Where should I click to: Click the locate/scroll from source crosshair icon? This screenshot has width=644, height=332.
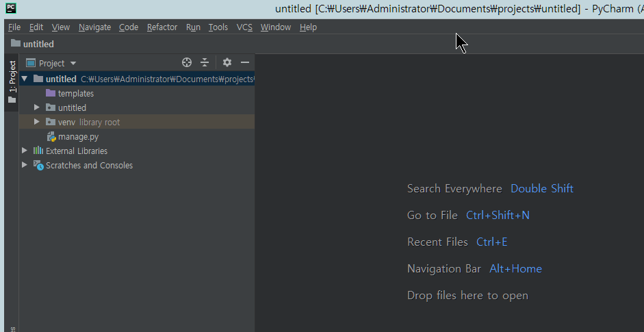click(x=187, y=62)
